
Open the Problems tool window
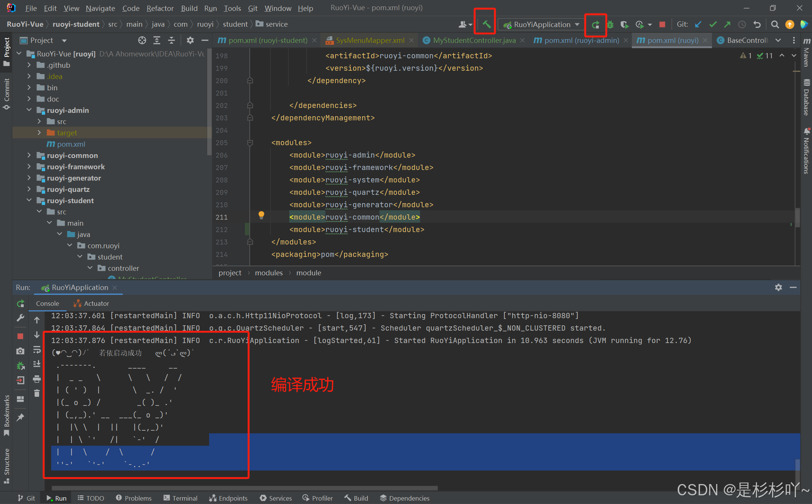[x=134, y=498]
